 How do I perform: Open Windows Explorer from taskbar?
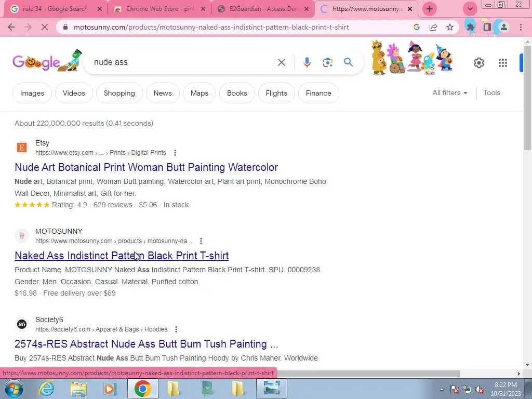[78, 389]
